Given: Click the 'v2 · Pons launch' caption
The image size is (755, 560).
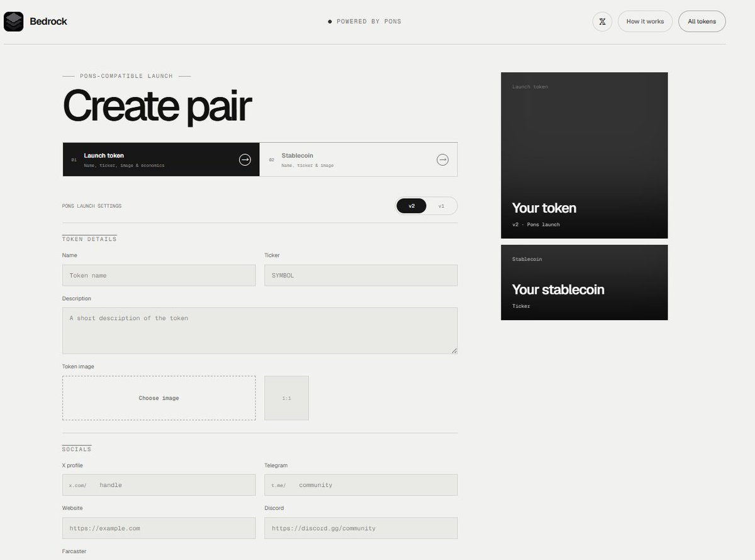Looking at the screenshot, I should pos(536,225).
